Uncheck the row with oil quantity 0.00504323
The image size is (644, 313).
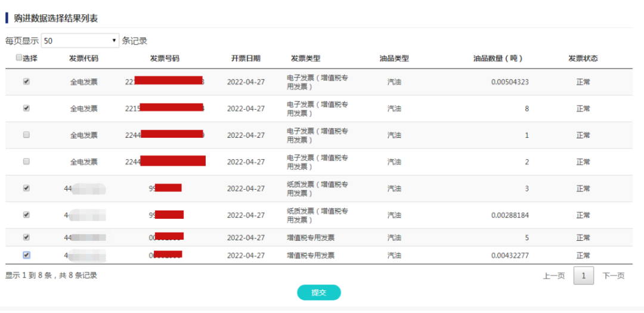(x=26, y=82)
